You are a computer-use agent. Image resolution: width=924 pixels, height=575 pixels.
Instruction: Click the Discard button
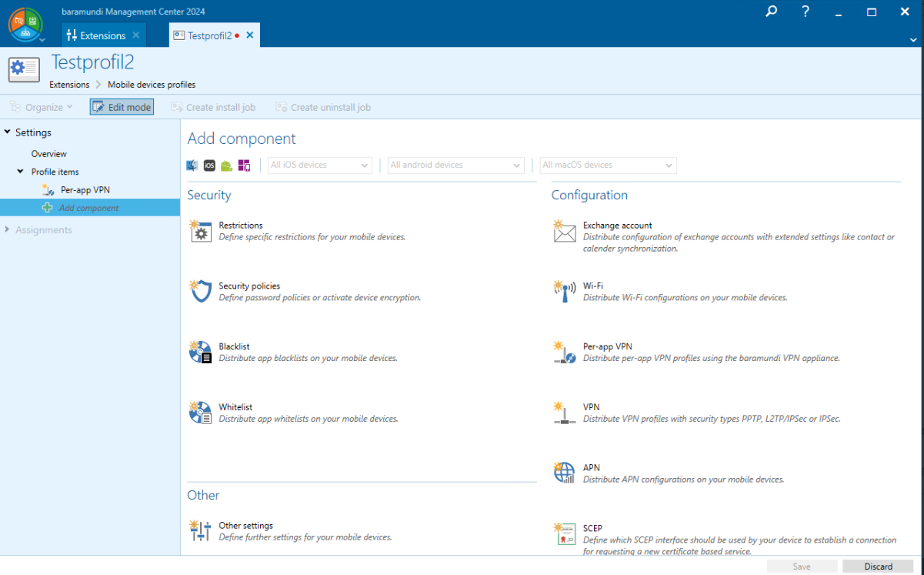click(x=878, y=567)
